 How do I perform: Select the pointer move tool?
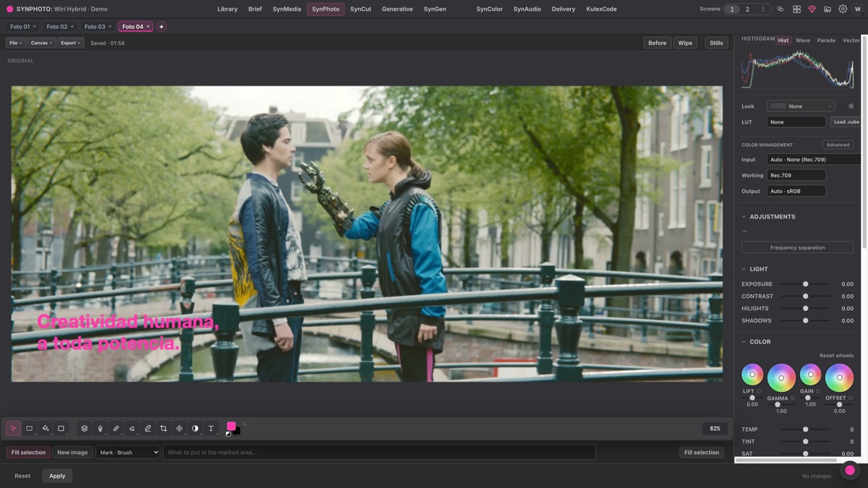pyautogui.click(x=13, y=429)
